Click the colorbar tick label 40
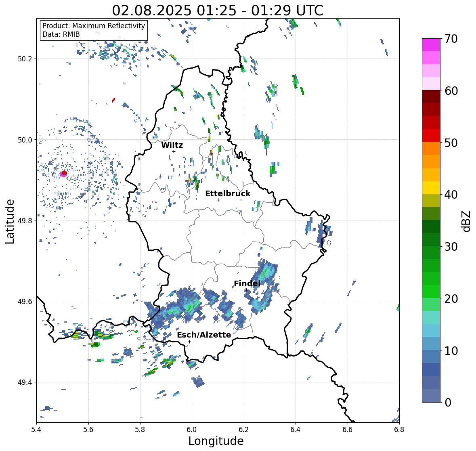Image resolution: width=476 pixels, height=451 pixels. pyautogui.click(x=451, y=195)
